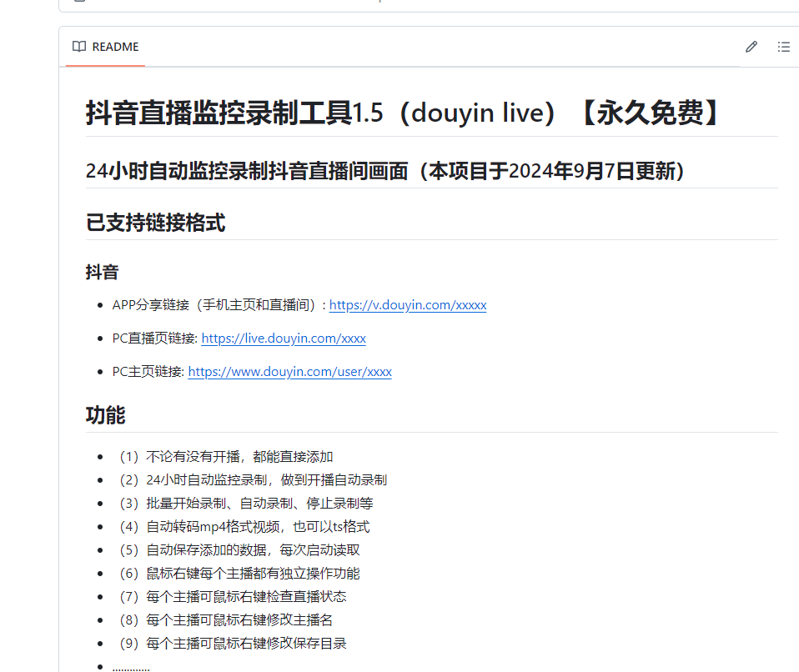799x672 pixels.
Task: Click item (4) 自动转码mp4格式视频
Action: [199, 526]
